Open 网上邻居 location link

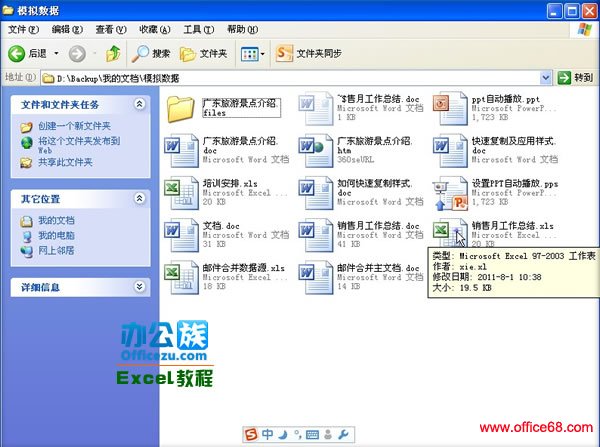[56, 251]
